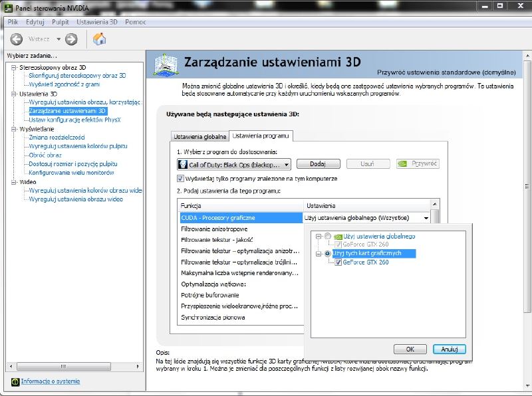
Task: Open the Pomoc menu
Action: (x=136, y=22)
